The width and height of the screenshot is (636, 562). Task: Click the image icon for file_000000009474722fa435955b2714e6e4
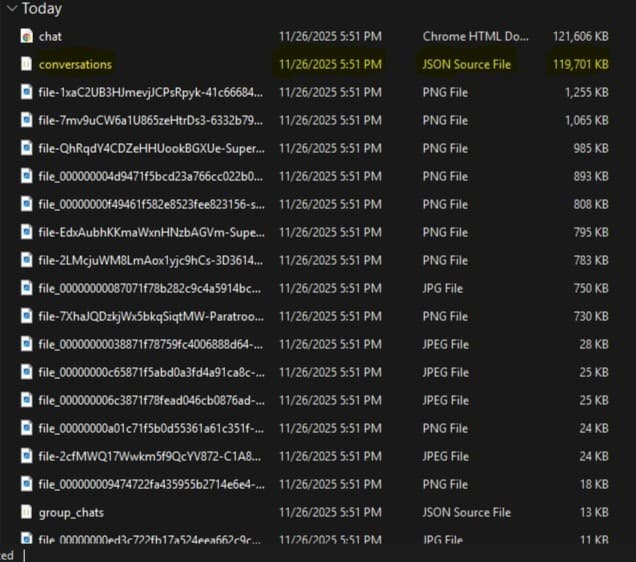tap(27, 484)
